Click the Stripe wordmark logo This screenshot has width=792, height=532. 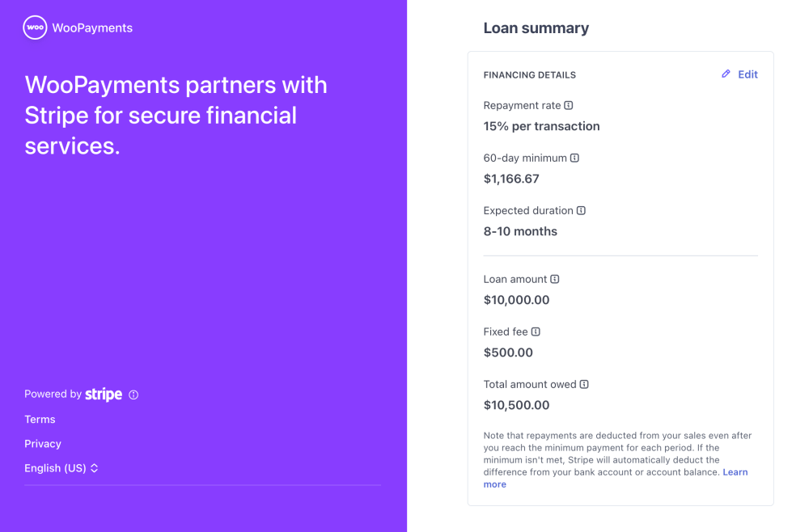[104, 395]
